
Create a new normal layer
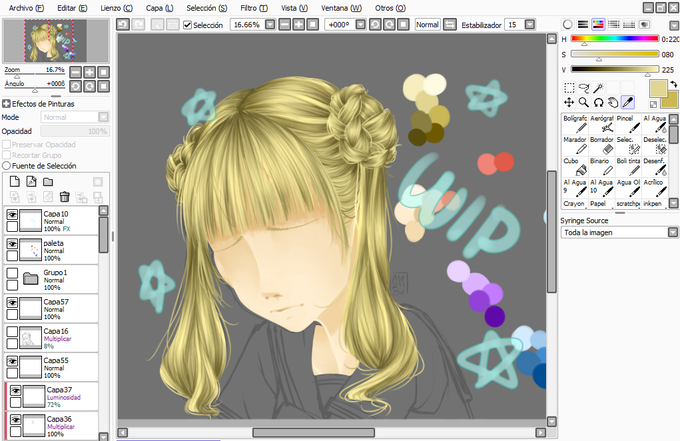pyautogui.click(x=14, y=181)
